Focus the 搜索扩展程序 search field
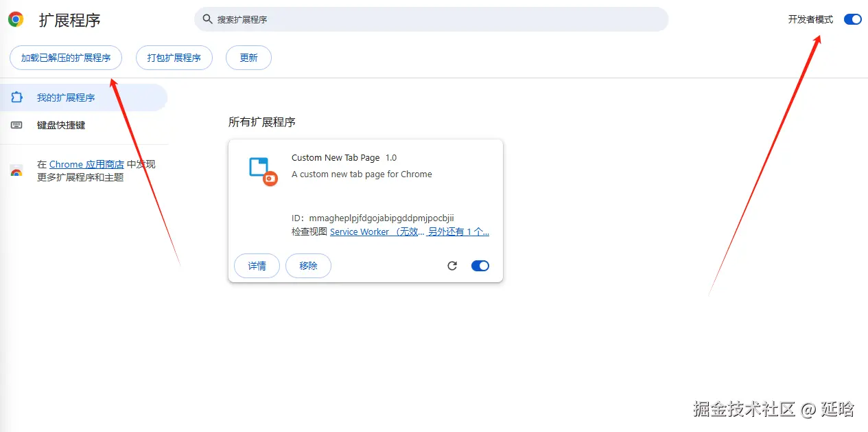The image size is (868, 432). coord(431,19)
